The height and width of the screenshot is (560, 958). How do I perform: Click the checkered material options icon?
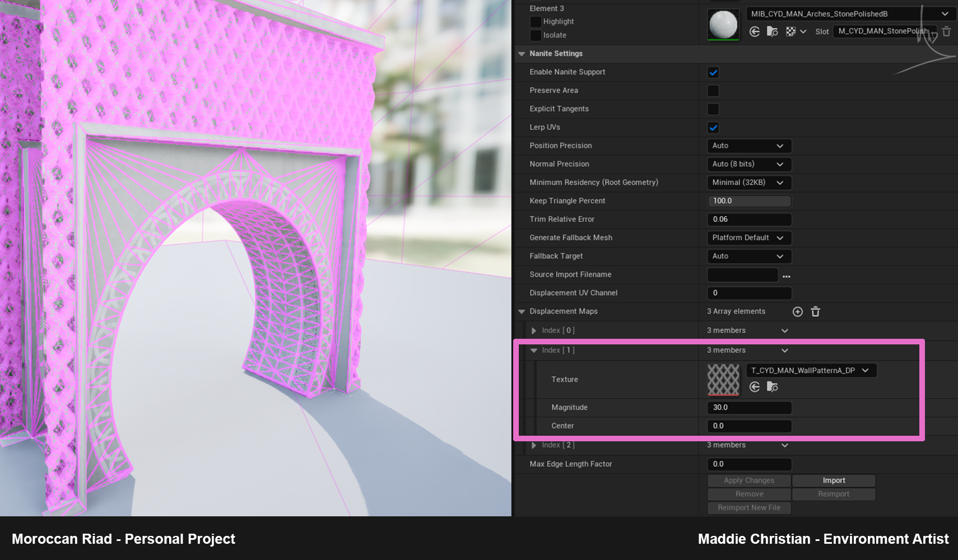click(x=790, y=31)
